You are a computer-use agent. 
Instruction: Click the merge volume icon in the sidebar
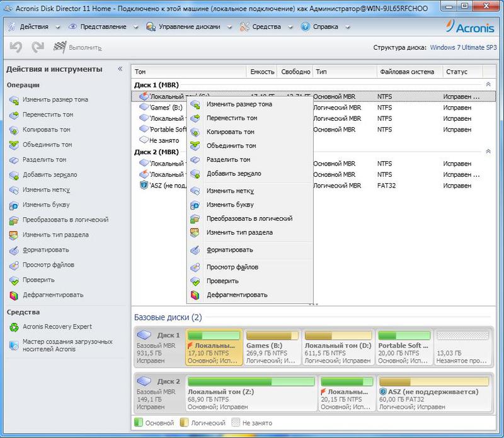coord(14,145)
